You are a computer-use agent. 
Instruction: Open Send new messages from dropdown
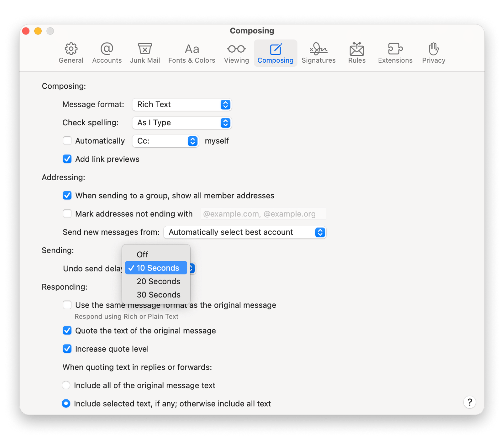click(x=245, y=232)
